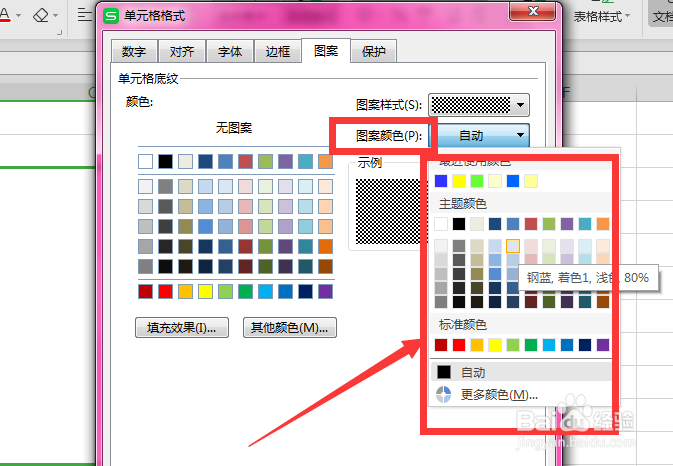Image resolution: width=673 pixels, height=466 pixels.
Task: Select recent bright green color in popup
Action: [477, 181]
